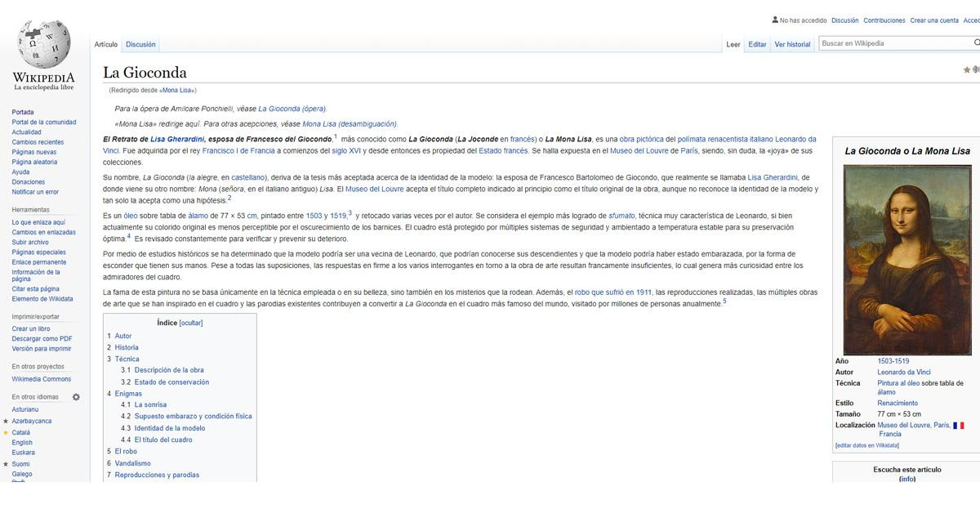980x518 pixels.
Task: Click Subir archivo link
Action: click(x=30, y=242)
